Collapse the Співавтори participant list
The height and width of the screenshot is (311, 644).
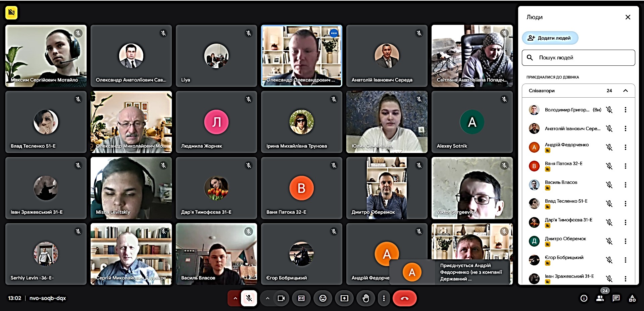[626, 91]
